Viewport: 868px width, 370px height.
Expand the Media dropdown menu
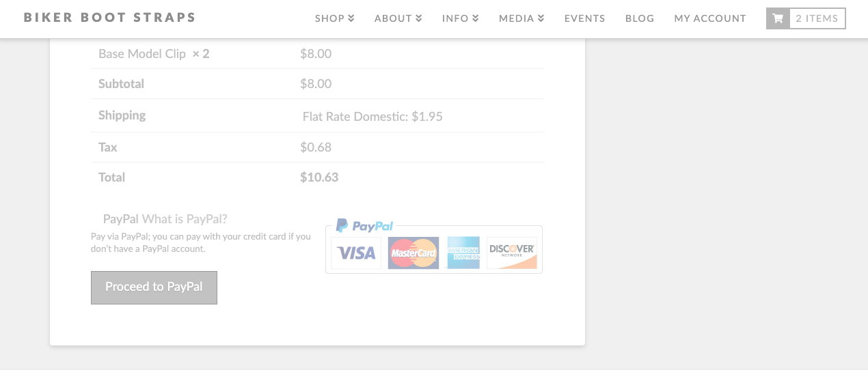point(521,18)
